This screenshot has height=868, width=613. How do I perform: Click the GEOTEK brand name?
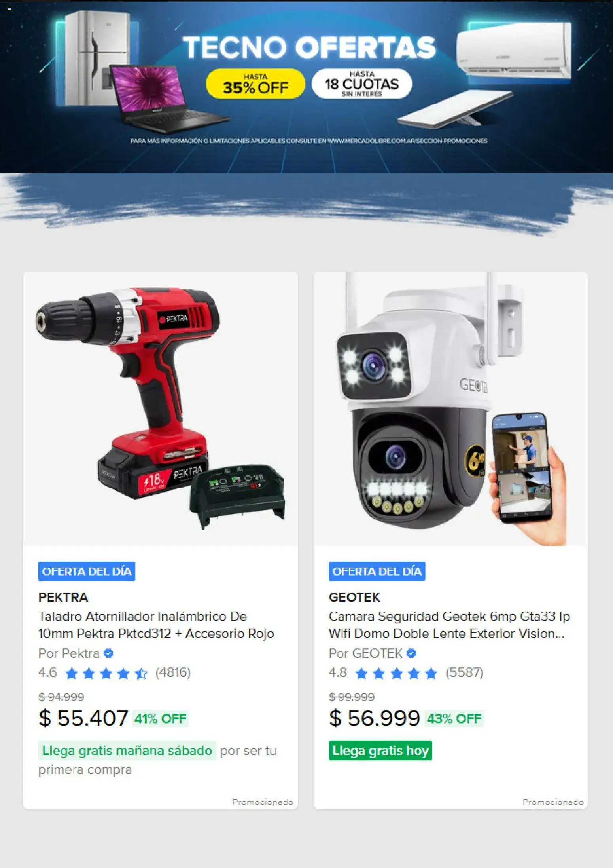tap(354, 597)
